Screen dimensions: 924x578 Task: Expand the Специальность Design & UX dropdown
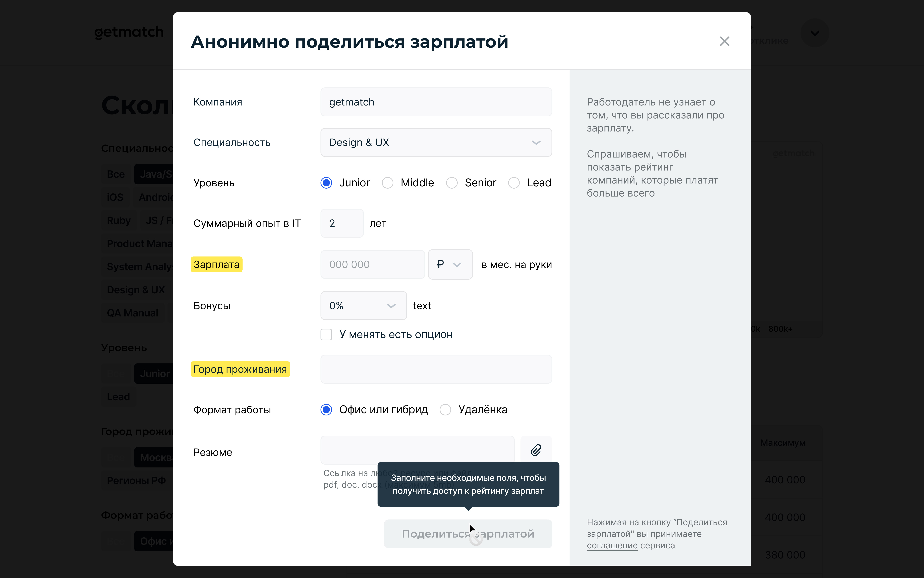coord(436,142)
